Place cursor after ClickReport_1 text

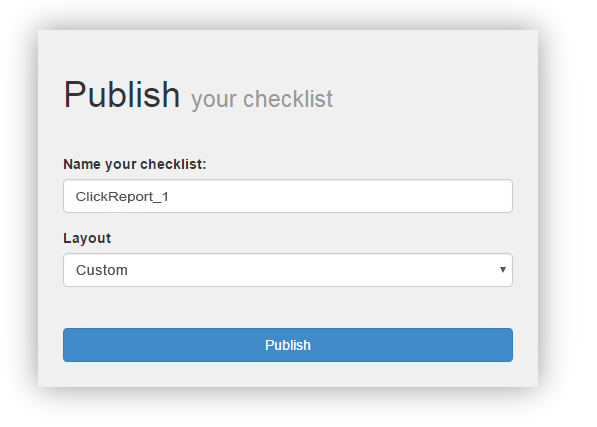coord(170,197)
